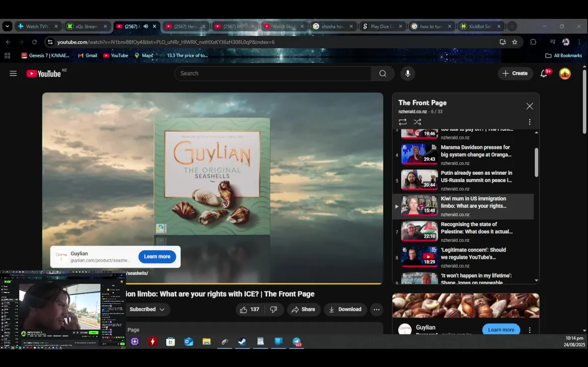Click Learn more on video ad overlay
Viewport: 588px width, 367px height.
[x=157, y=257]
